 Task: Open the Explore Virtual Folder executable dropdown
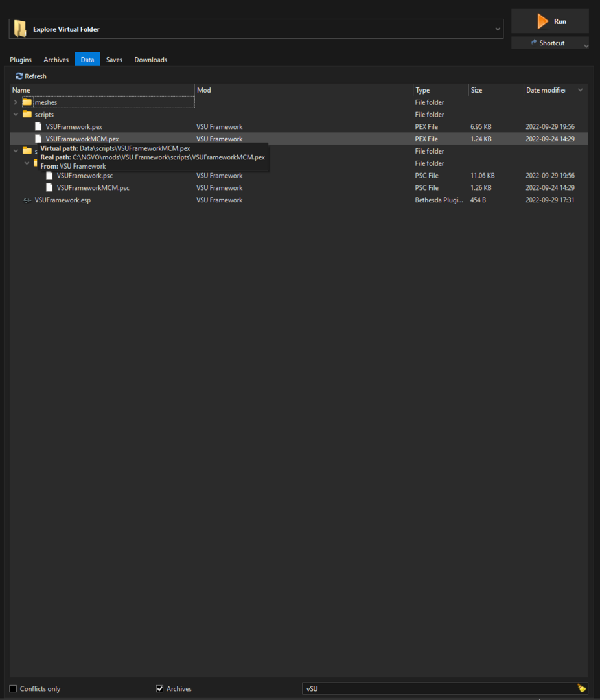(x=256, y=29)
